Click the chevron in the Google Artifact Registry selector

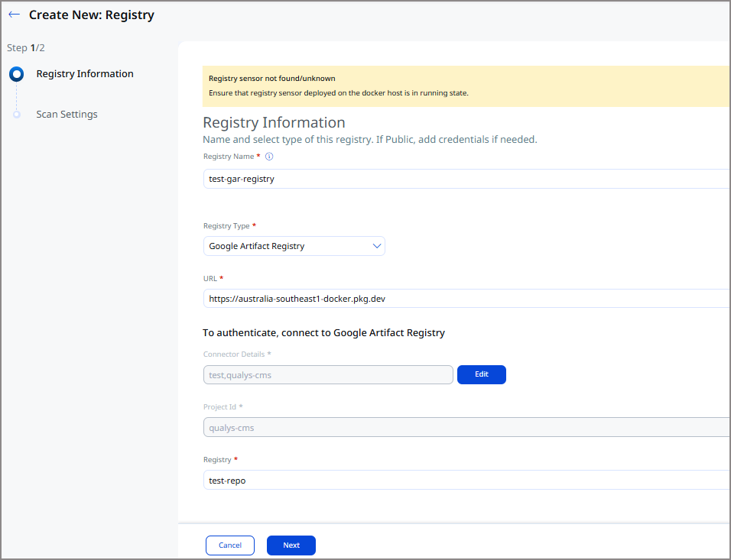point(377,246)
